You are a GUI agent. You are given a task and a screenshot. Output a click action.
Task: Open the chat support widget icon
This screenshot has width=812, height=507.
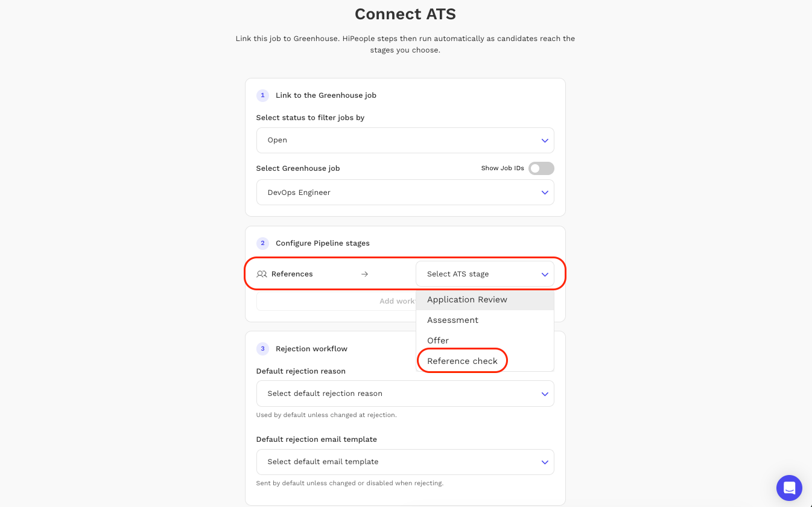[789, 488]
